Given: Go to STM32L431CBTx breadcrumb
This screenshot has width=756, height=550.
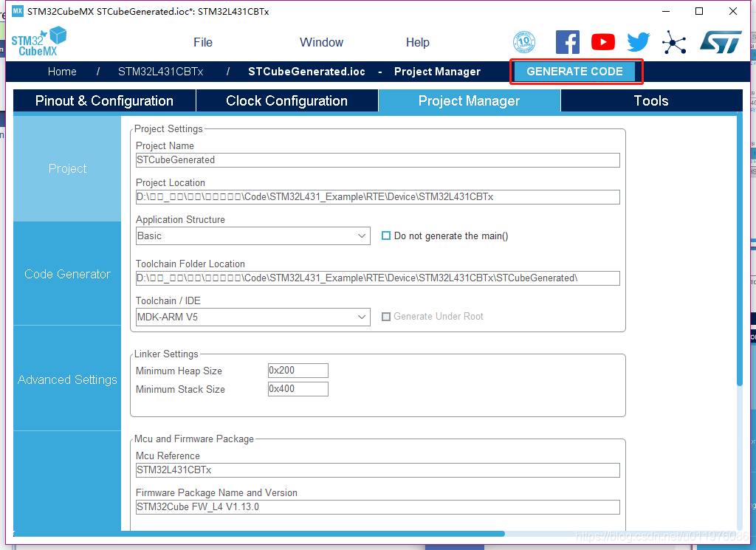Looking at the screenshot, I should coord(160,72).
